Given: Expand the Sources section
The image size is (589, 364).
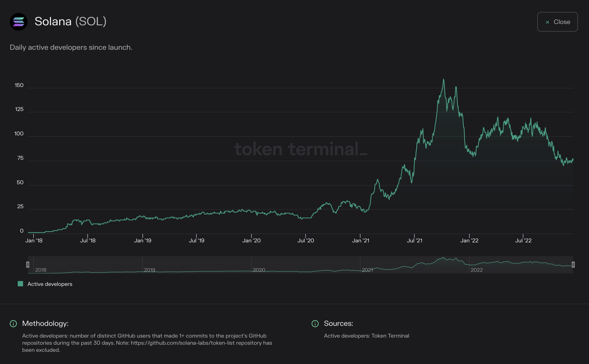Looking at the screenshot, I should (x=338, y=324).
